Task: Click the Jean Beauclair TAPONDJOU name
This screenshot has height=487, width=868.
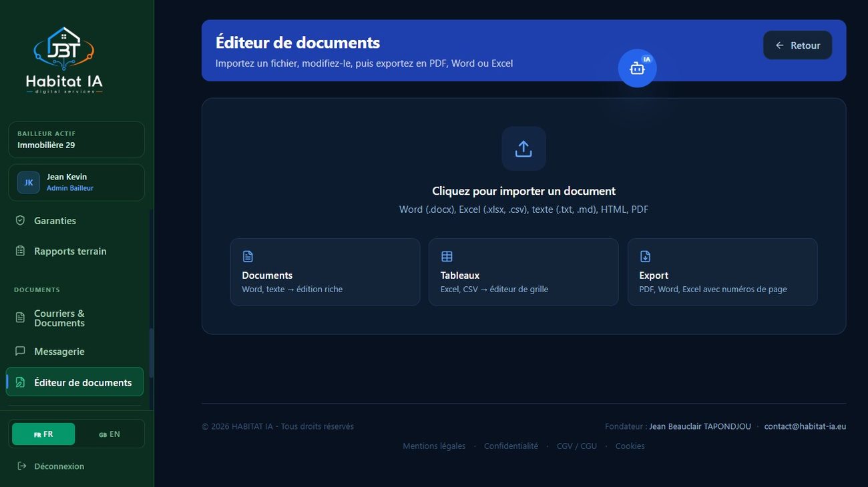Action: point(700,426)
